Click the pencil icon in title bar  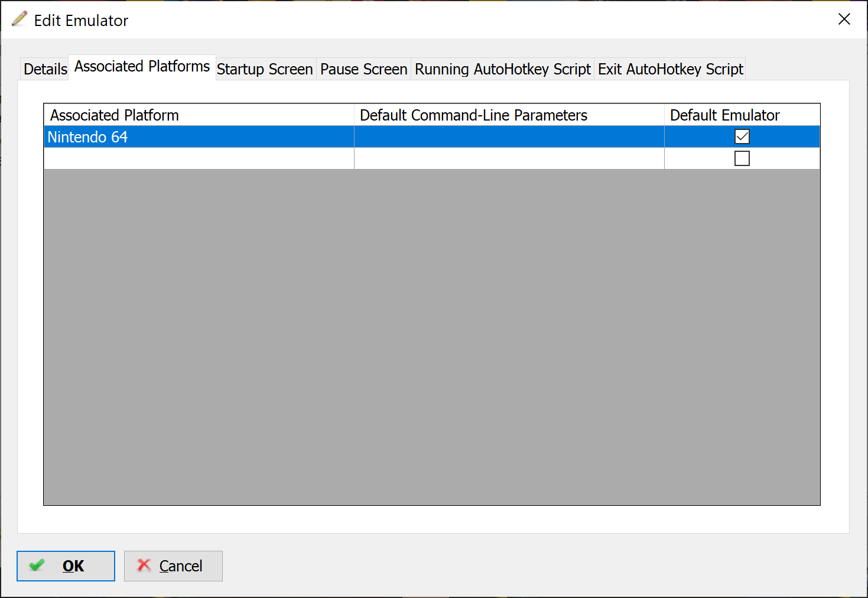point(19,19)
